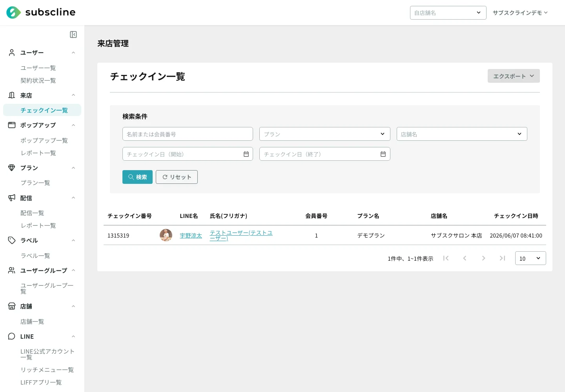
Task: Open ポップアップ一覧 in sidebar
Action: point(44,140)
